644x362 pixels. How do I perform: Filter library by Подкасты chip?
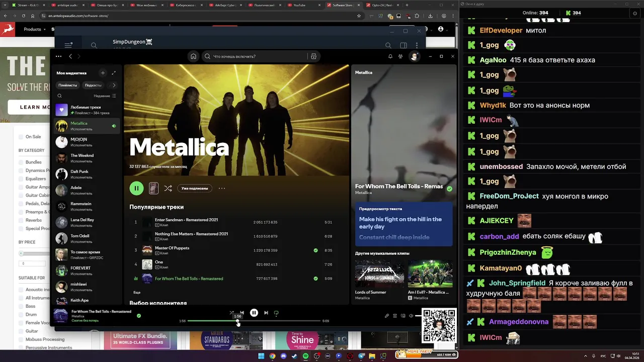click(x=93, y=85)
